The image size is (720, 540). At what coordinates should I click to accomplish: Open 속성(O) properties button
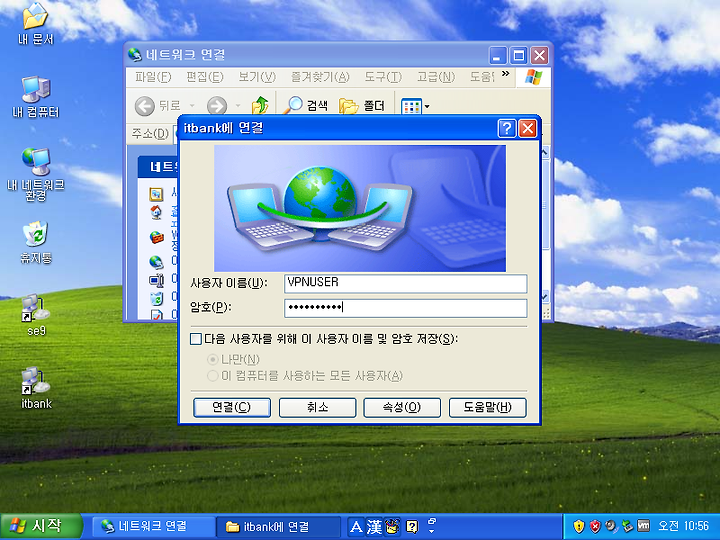click(402, 407)
